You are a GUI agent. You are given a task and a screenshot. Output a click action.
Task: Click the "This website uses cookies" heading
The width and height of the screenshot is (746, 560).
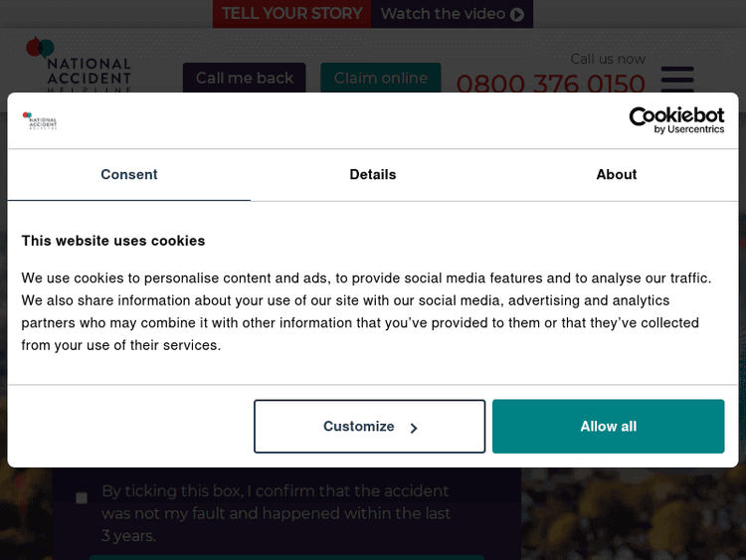click(113, 241)
